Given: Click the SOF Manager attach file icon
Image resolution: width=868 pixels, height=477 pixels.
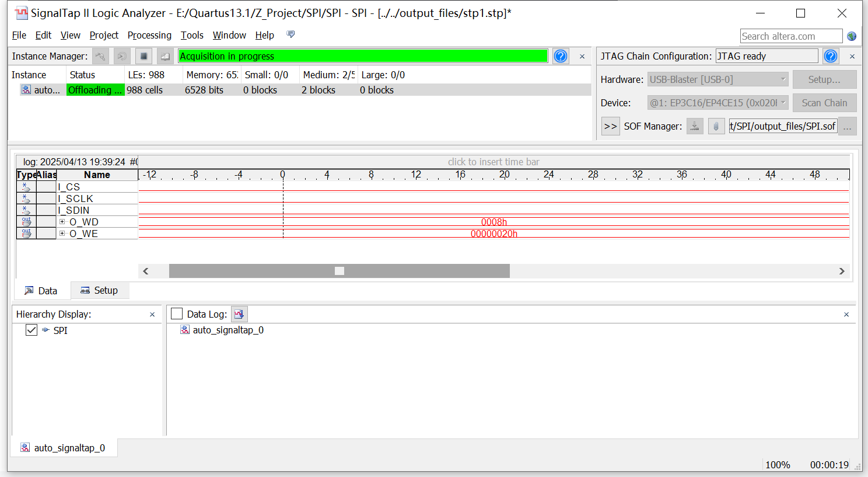Looking at the screenshot, I should pos(716,126).
